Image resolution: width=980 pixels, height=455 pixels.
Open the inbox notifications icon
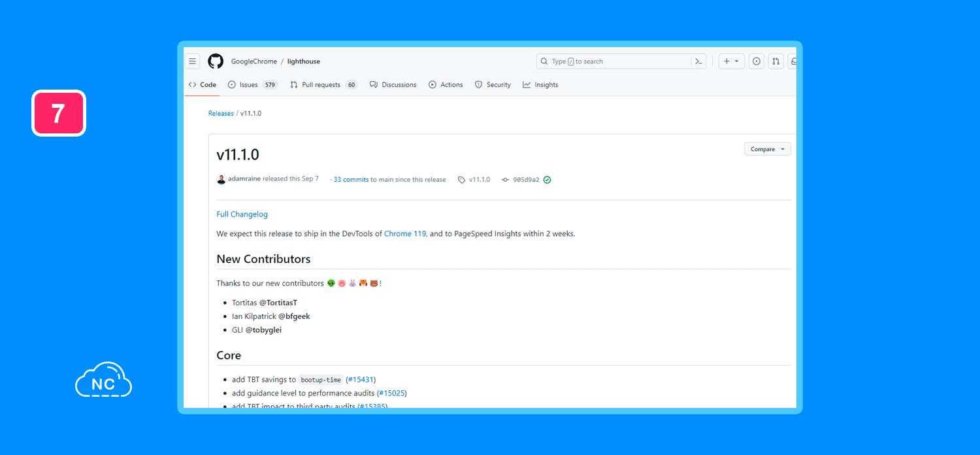(792, 61)
